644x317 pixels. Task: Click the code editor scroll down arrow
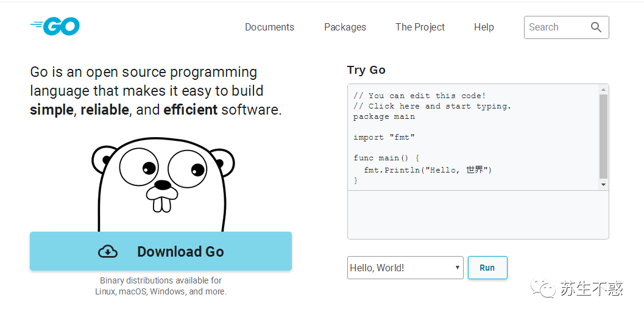click(x=603, y=185)
